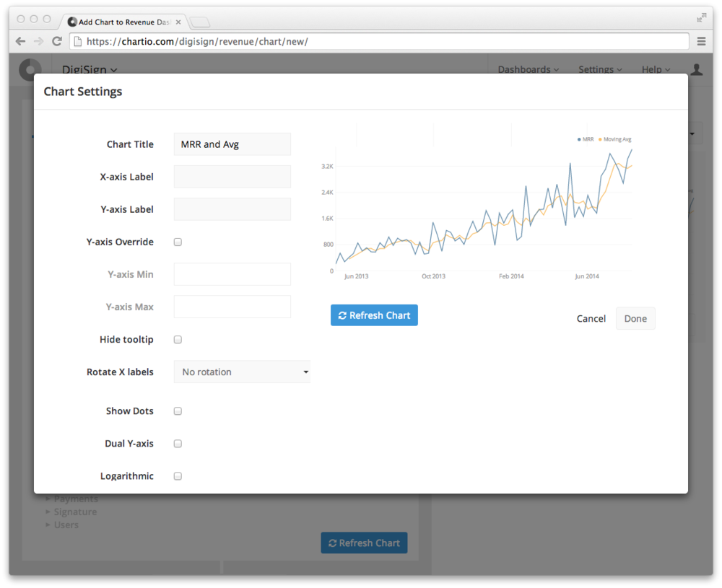Click the browser forward arrow
The height and width of the screenshot is (588, 722).
tap(38, 42)
